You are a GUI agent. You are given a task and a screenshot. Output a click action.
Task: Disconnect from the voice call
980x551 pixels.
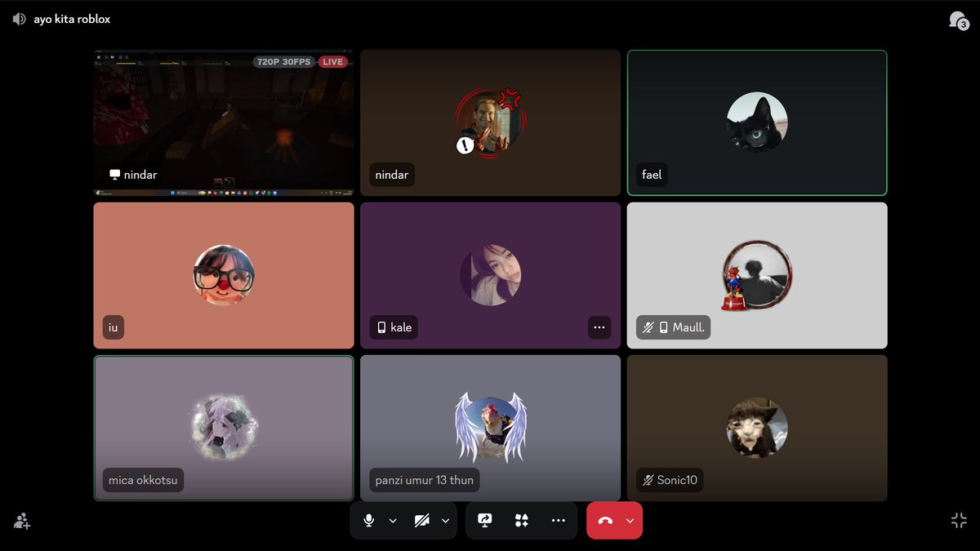click(x=605, y=521)
